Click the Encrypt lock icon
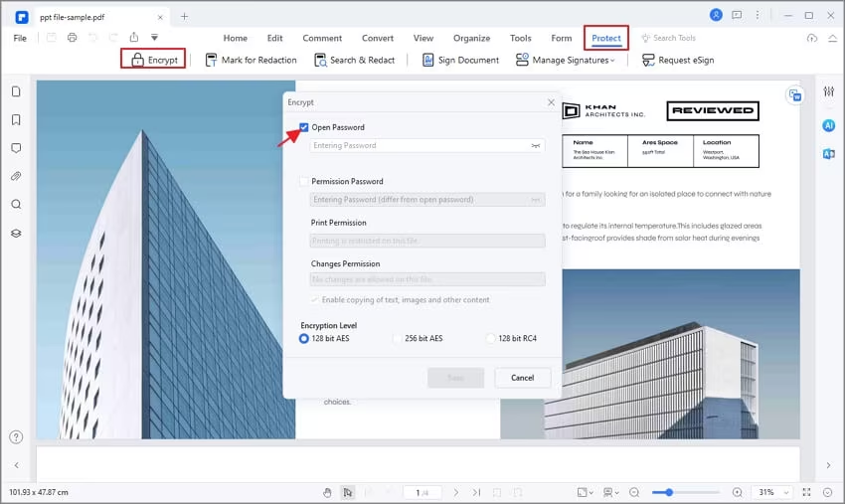Screen dimensions: 845x504 tap(138, 60)
